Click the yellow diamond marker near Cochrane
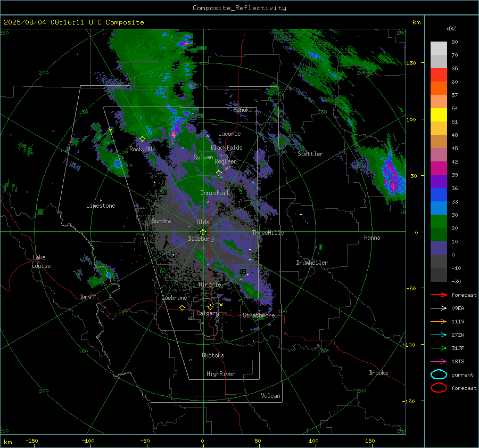Screen dimensions: 479x448 click(182, 307)
